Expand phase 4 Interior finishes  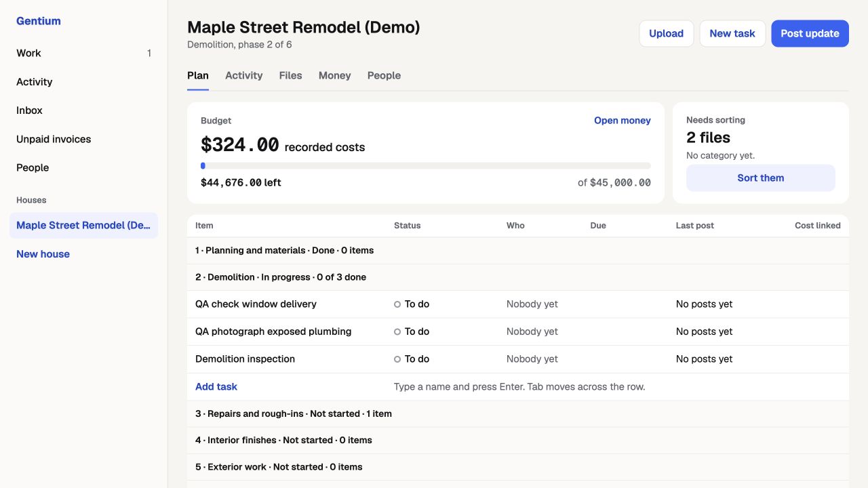pos(518,440)
